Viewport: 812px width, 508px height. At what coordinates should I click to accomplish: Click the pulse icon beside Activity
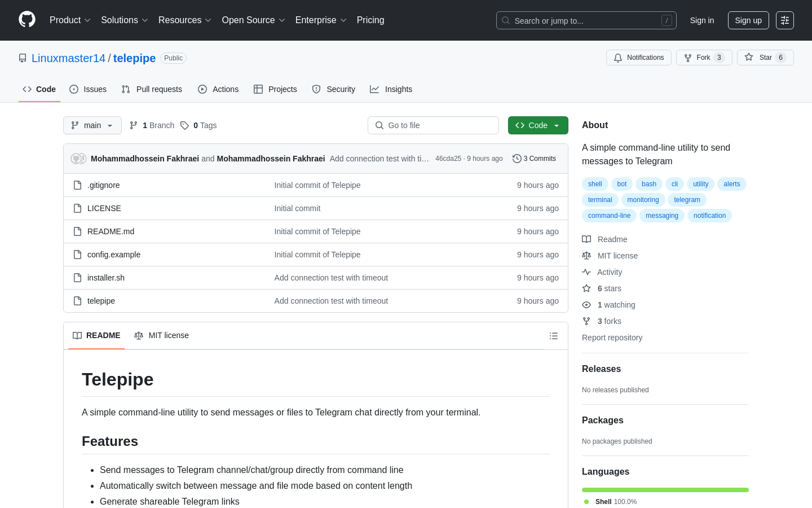(586, 272)
